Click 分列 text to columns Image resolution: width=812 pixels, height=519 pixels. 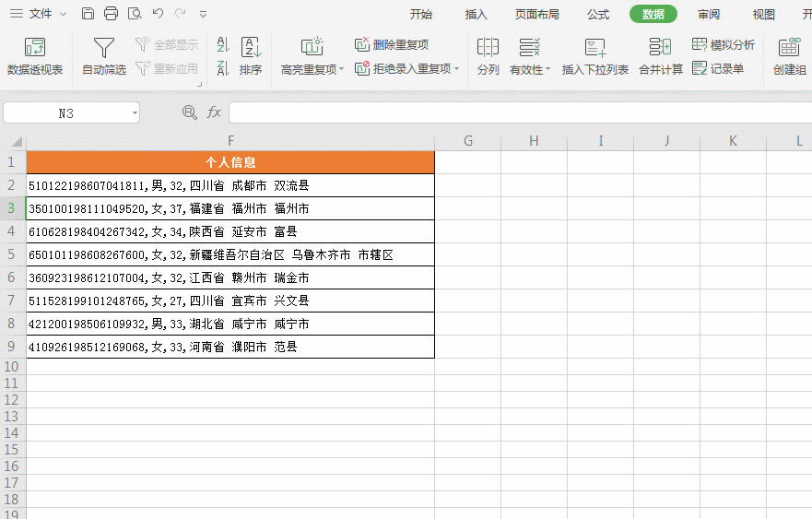pyautogui.click(x=488, y=56)
